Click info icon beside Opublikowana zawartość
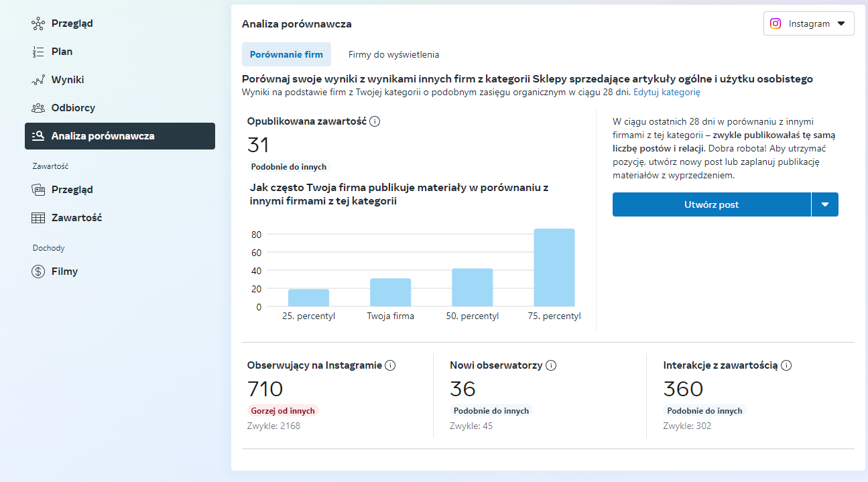Viewport: 868px width, 482px height. click(x=375, y=121)
